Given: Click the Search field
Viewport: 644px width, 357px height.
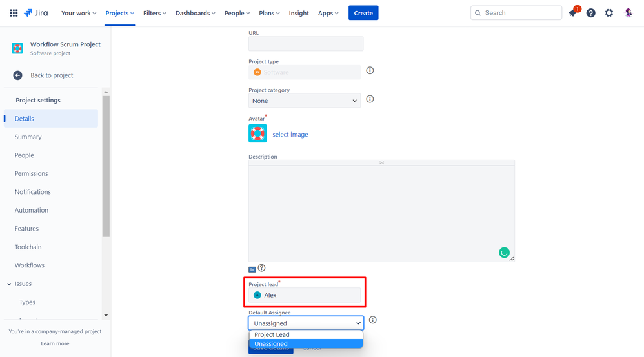Looking at the screenshot, I should tap(516, 13).
